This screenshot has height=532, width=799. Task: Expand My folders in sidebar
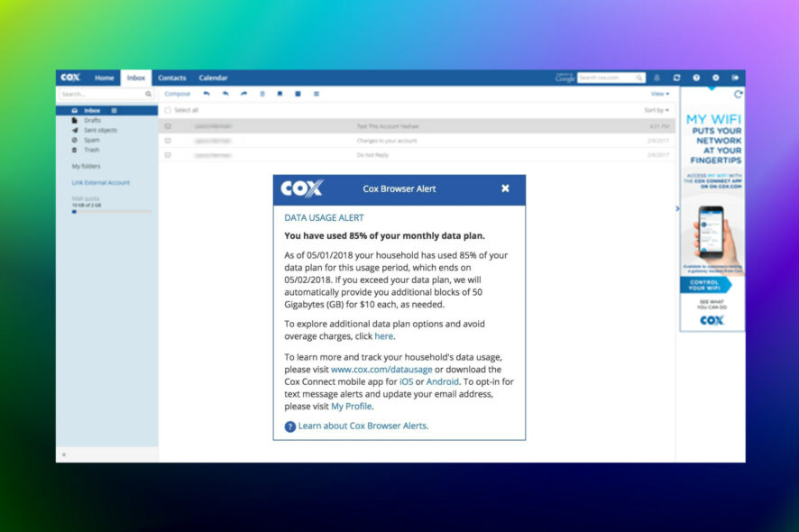pyautogui.click(x=86, y=166)
